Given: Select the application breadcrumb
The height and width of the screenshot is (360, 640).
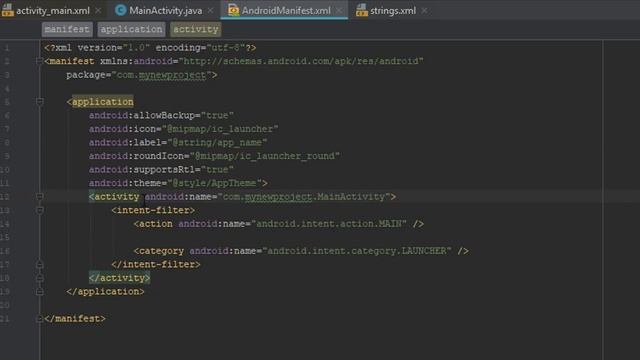Looking at the screenshot, I should point(131,29).
